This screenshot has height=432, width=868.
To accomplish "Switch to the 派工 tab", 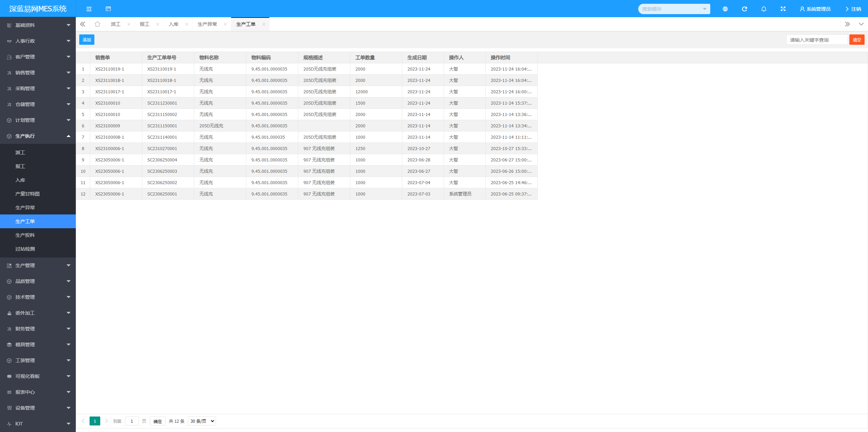I will tap(116, 24).
